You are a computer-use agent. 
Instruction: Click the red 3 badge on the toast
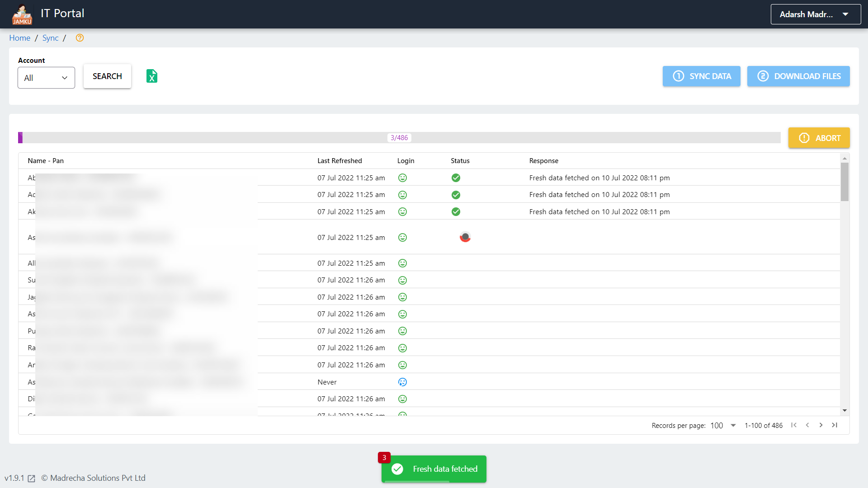[384, 458]
